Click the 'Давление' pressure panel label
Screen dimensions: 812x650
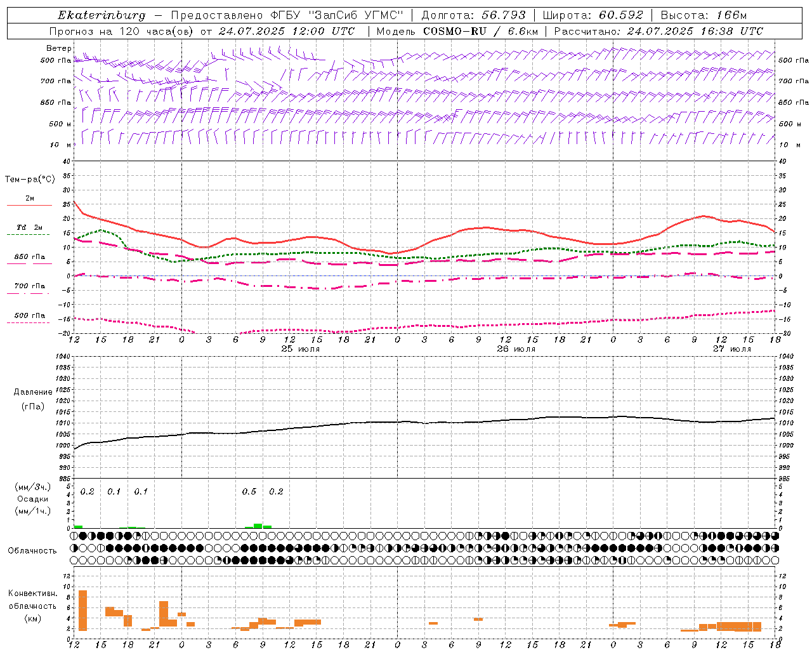(x=33, y=392)
